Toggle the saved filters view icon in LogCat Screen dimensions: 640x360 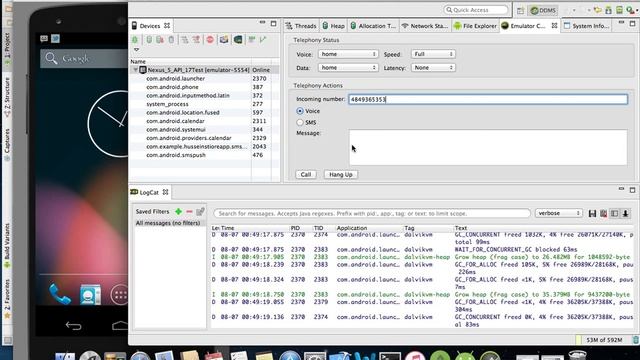tap(614, 213)
